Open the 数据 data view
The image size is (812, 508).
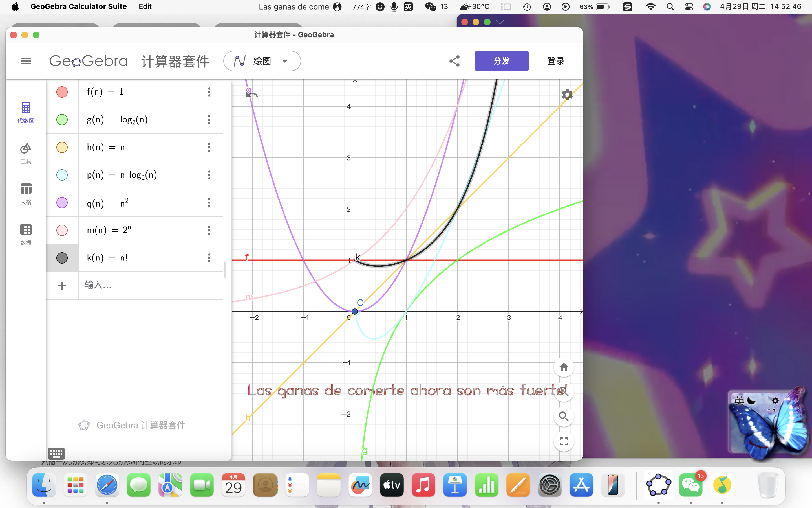26,234
